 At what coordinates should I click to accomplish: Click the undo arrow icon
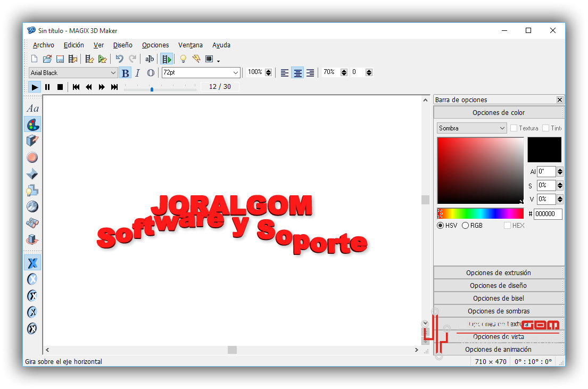[120, 59]
